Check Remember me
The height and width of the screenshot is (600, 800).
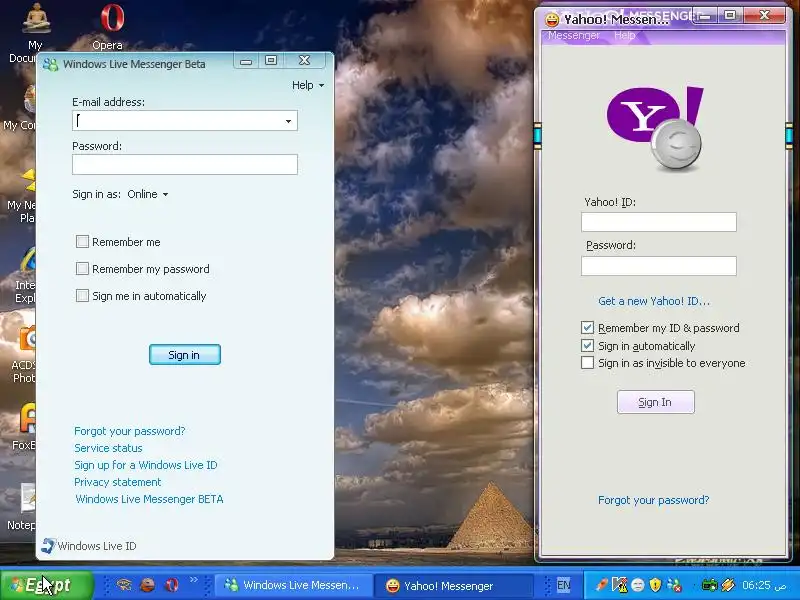82,242
